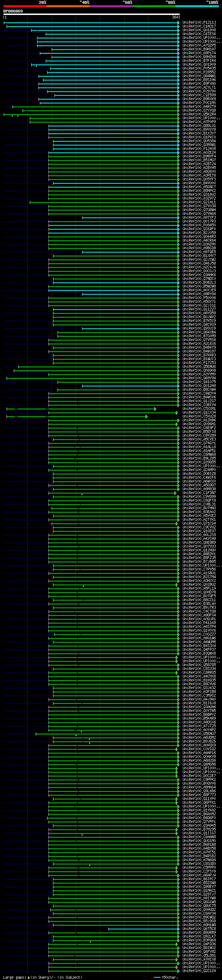Image resolution: width=222 pixels, height=980 pixels.
Task: Click the red 20% identity legend segment
Action: 25,6
